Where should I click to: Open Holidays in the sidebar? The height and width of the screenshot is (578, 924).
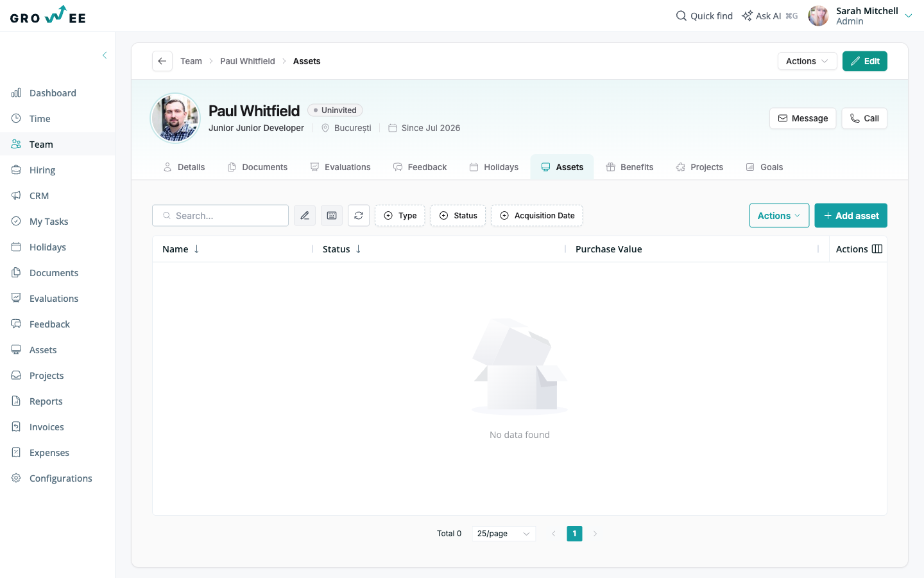(x=57, y=247)
